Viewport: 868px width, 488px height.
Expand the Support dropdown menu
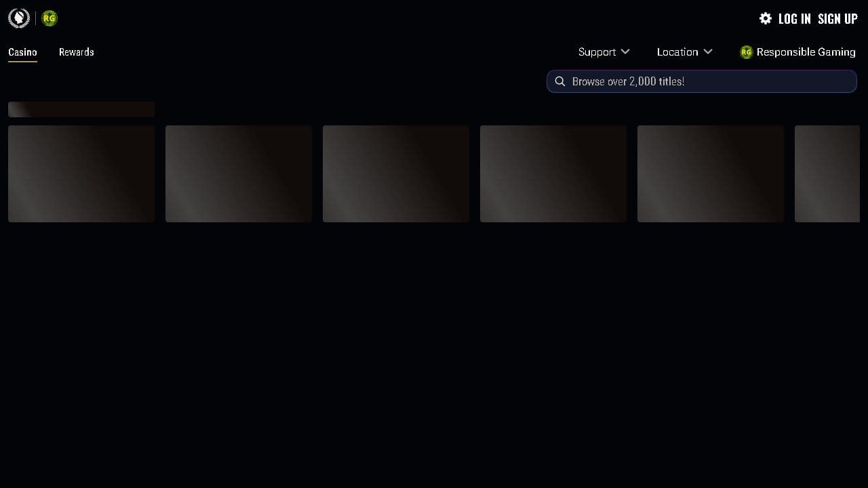point(604,52)
